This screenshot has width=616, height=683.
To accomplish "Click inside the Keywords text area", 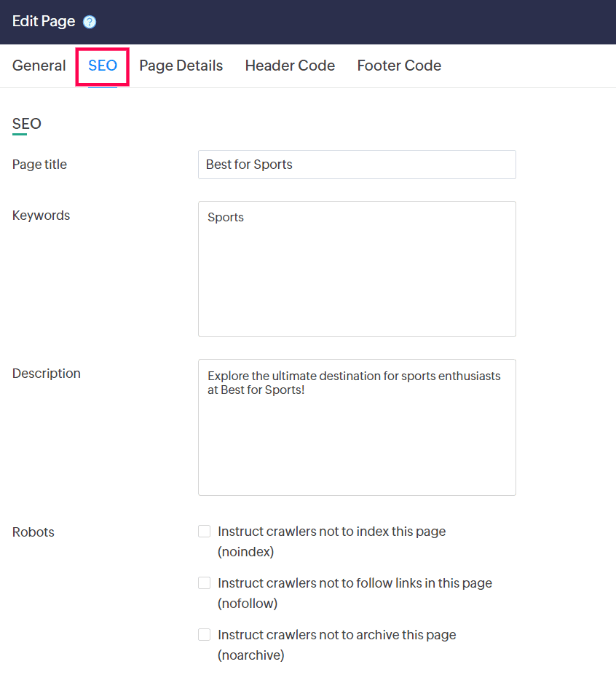I will [357, 269].
